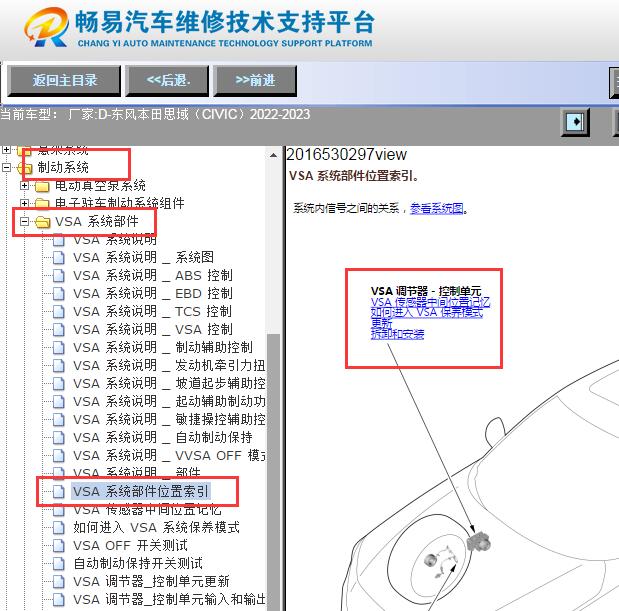
Task: Click document icon beside EBD 控制 row
Action: [58, 294]
